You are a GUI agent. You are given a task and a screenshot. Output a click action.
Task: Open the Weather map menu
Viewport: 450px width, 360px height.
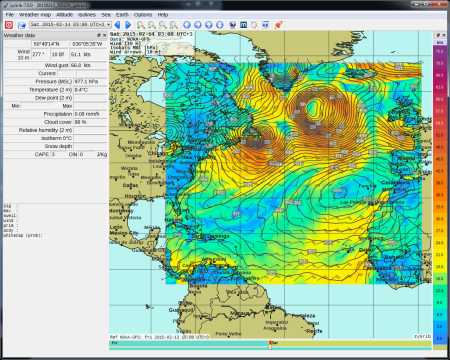(35, 15)
